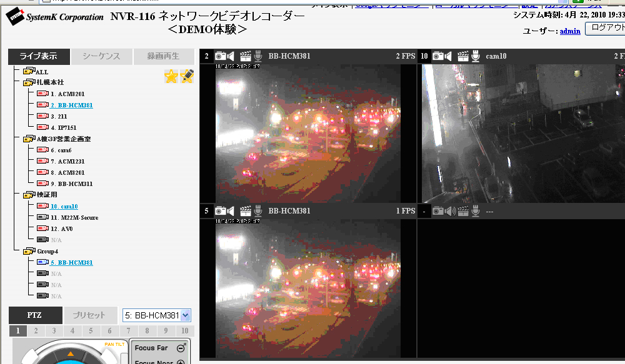Set PTZ speed level 3
The height and width of the screenshot is (364, 625).
tap(54, 330)
